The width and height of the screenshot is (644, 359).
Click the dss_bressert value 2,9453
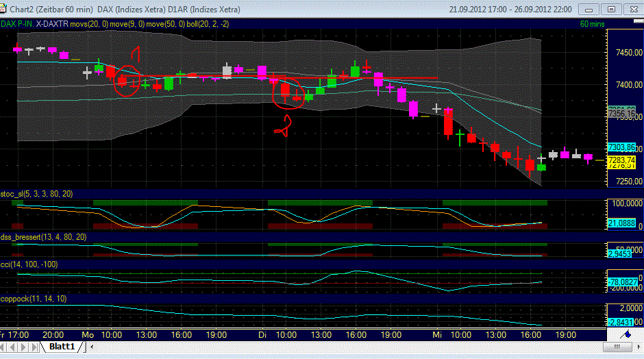[x=619, y=254]
